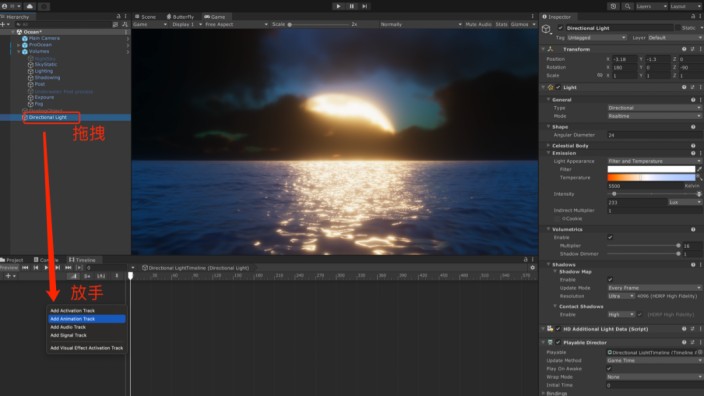Screen dimensions: 704x396
Task: Collapse the Ocean scene in Hierarchy
Action: (x=13, y=32)
